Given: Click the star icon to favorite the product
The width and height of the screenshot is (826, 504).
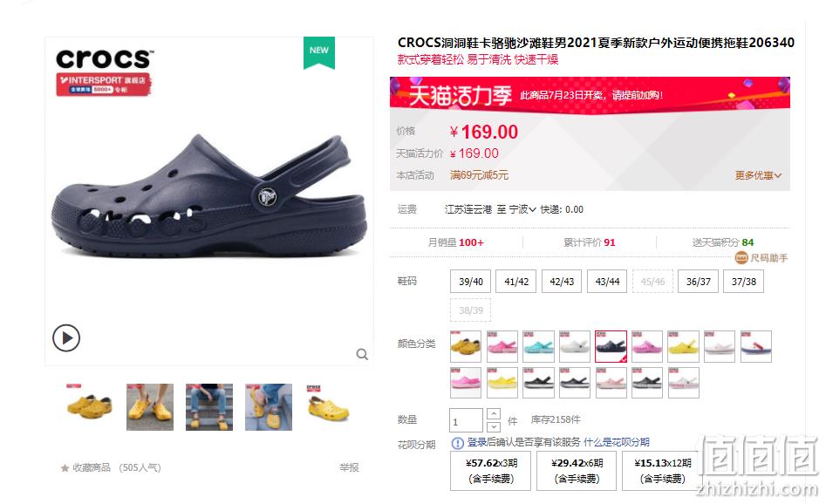Looking at the screenshot, I should [65, 467].
